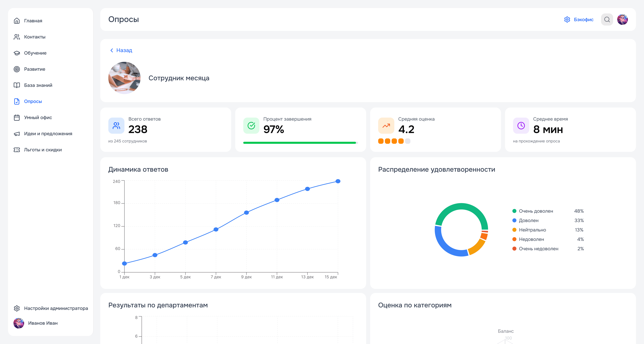Screen dimensions: 644x344
Task: Click the Очень доволен legend item
Action: (x=536, y=211)
